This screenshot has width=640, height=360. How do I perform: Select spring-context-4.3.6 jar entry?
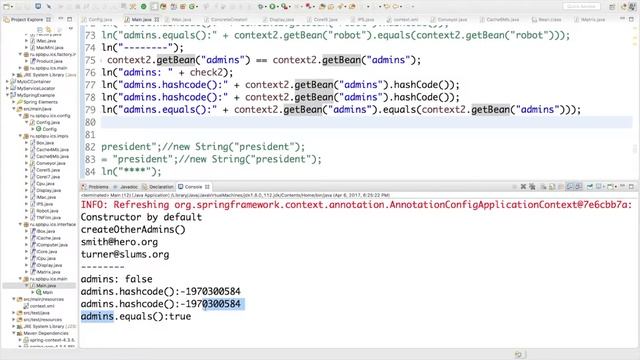click(51, 340)
